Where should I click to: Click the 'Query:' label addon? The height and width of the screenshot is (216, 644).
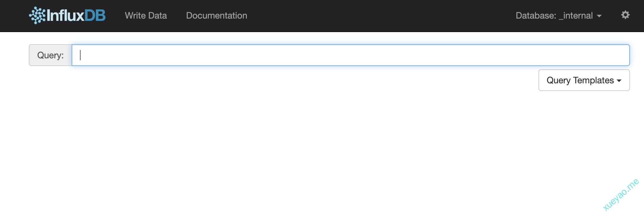[51, 55]
